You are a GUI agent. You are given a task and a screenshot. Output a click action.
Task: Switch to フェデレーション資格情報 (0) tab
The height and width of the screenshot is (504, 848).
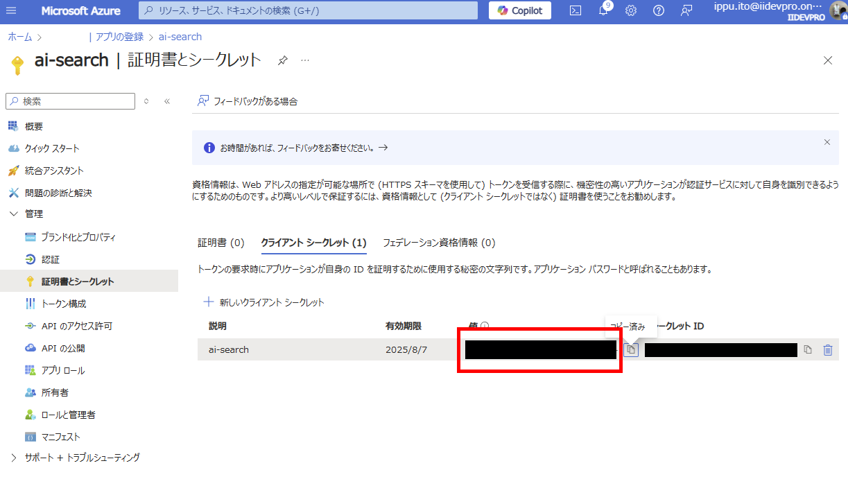click(x=439, y=243)
